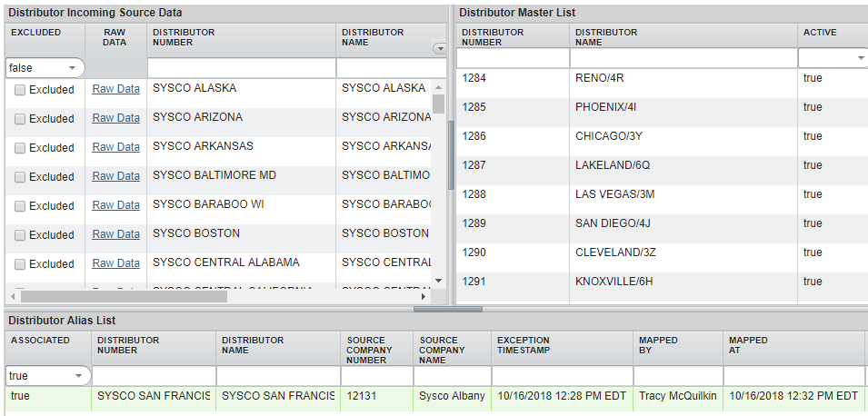Open the Raw Data link for SYSCO ARIZONA
The image size is (868, 416).
tap(116, 118)
